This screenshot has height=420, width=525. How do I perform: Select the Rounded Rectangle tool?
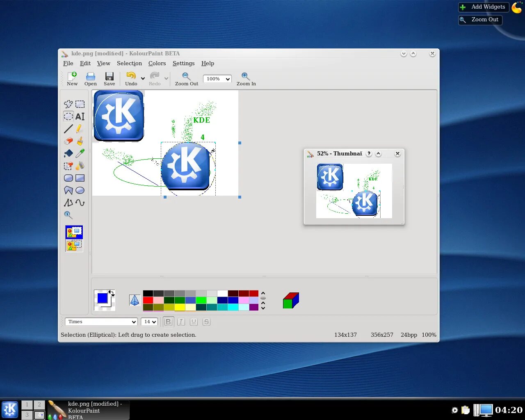pyautogui.click(x=68, y=178)
